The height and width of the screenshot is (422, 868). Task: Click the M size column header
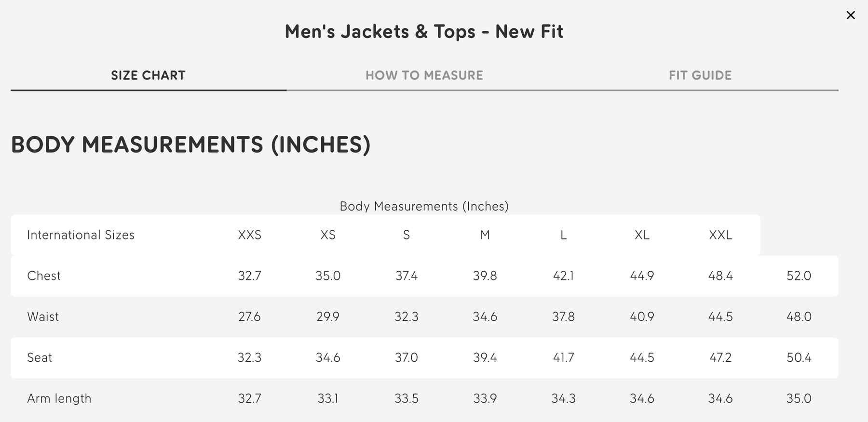(x=485, y=235)
